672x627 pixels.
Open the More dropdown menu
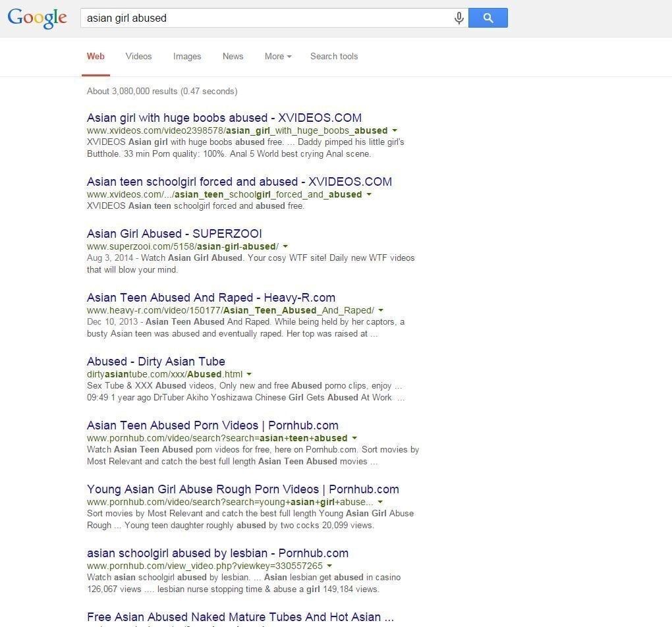tap(278, 56)
